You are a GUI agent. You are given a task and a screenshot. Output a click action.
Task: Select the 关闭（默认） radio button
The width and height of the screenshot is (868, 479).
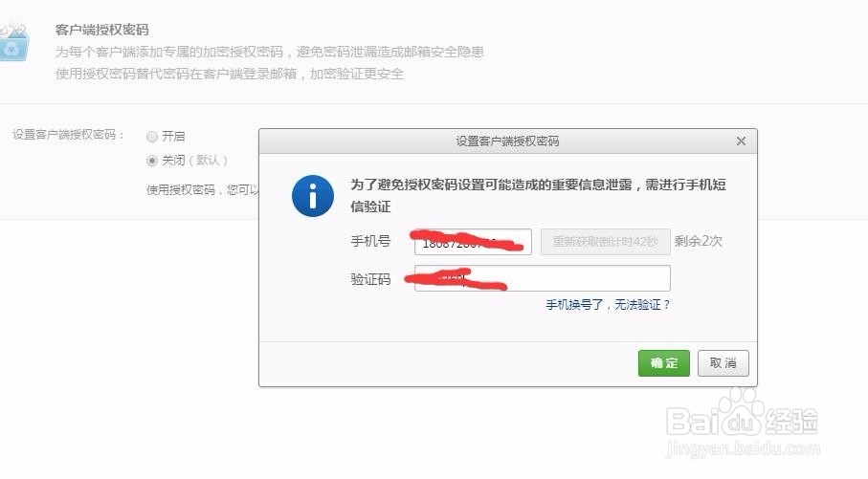pyautogui.click(x=151, y=161)
